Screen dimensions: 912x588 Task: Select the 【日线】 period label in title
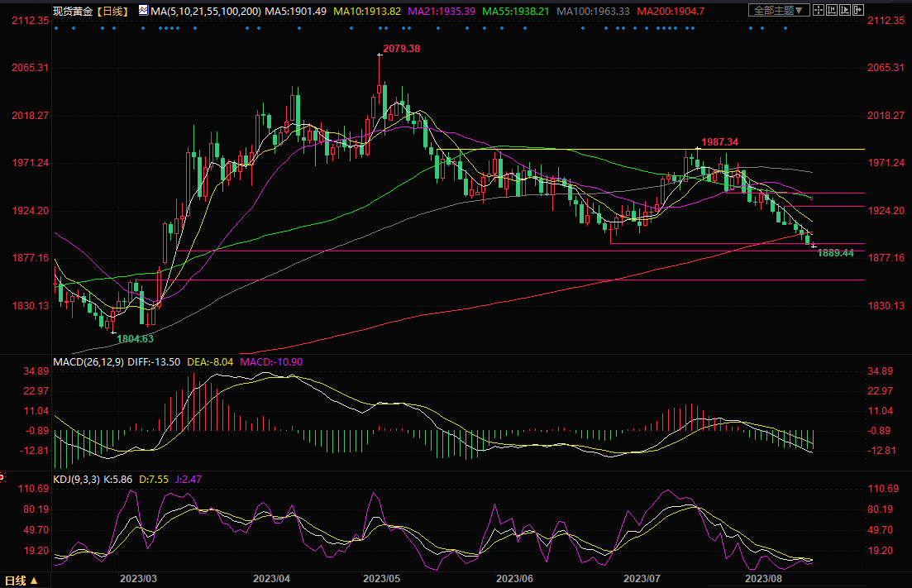(112, 10)
